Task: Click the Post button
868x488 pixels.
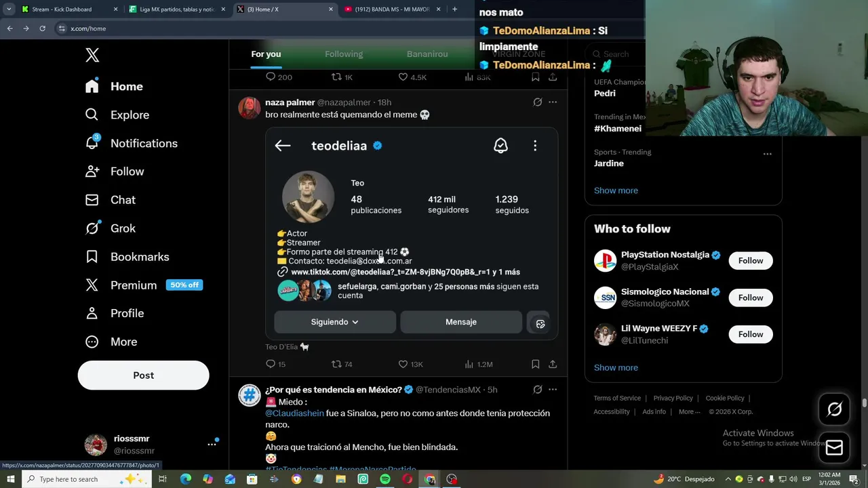Action: [143, 375]
